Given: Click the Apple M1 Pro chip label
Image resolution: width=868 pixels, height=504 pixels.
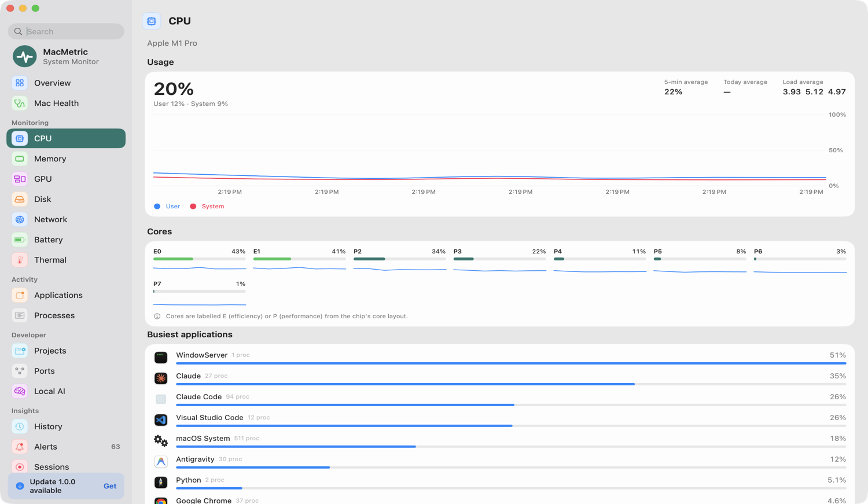Looking at the screenshot, I should point(172,43).
